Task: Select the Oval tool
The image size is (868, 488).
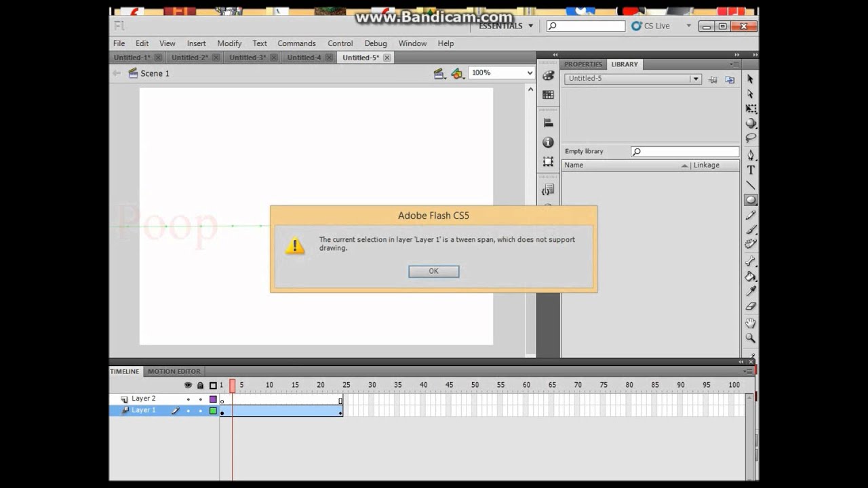Action: [x=751, y=200]
